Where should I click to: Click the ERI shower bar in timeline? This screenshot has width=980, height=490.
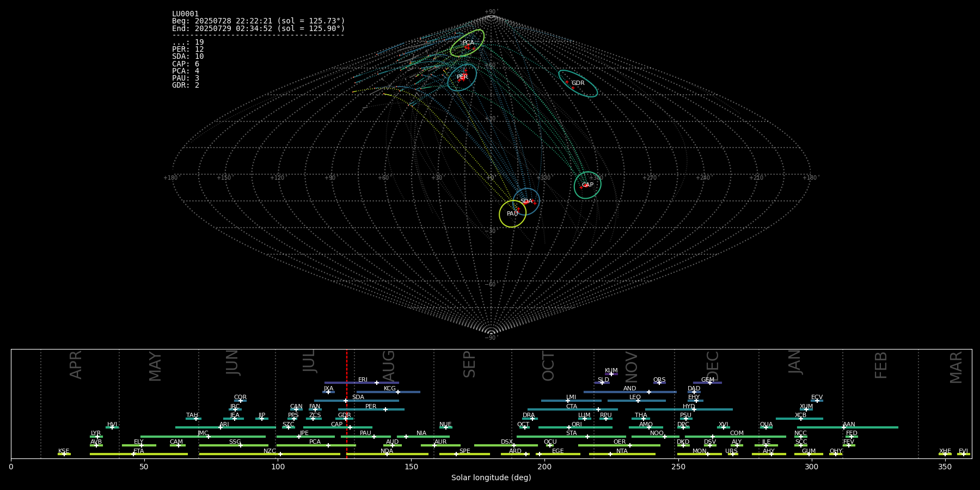point(362,383)
